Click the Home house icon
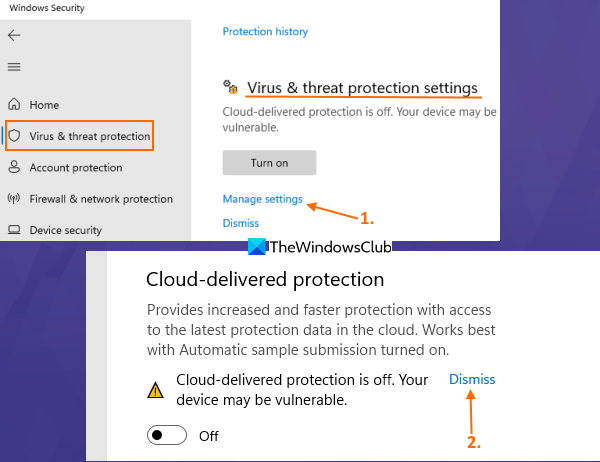 (x=14, y=104)
